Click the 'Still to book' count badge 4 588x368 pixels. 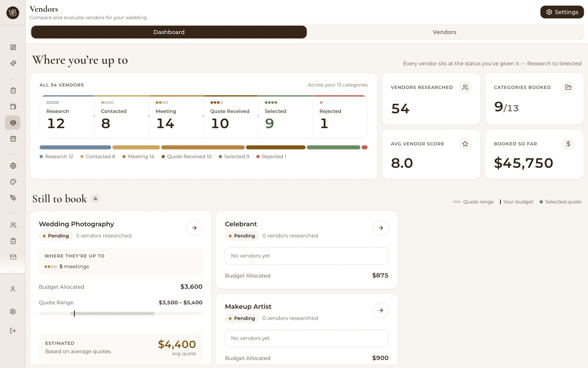click(x=95, y=199)
